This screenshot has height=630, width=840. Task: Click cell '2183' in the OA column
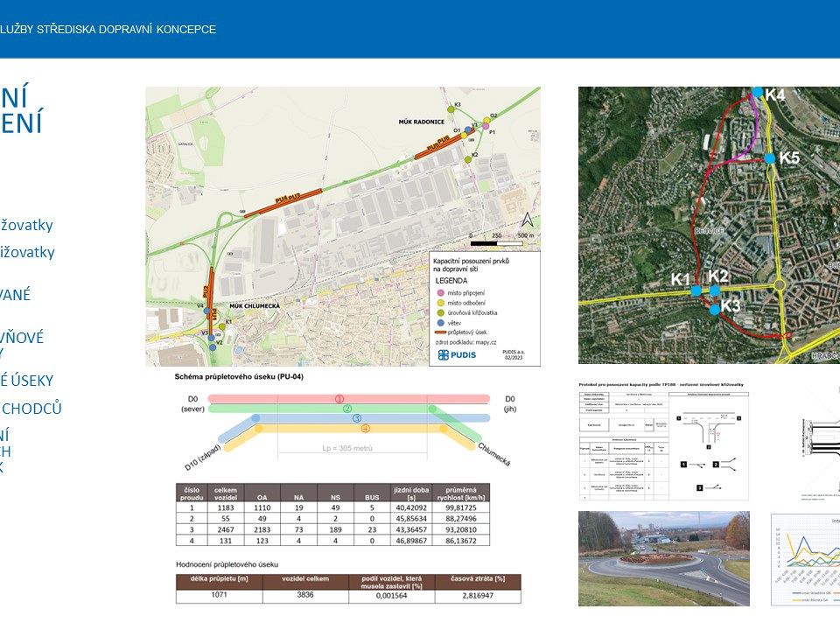262,529
